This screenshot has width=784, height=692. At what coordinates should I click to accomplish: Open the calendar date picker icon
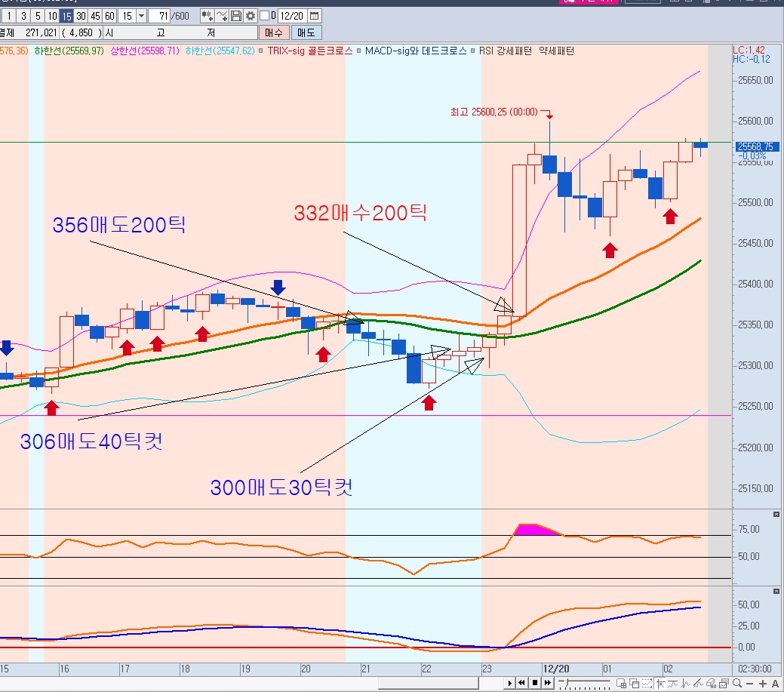click(314, 16)
